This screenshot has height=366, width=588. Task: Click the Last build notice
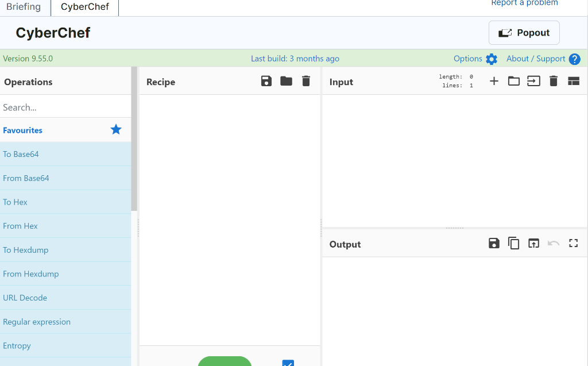(295, 59)
